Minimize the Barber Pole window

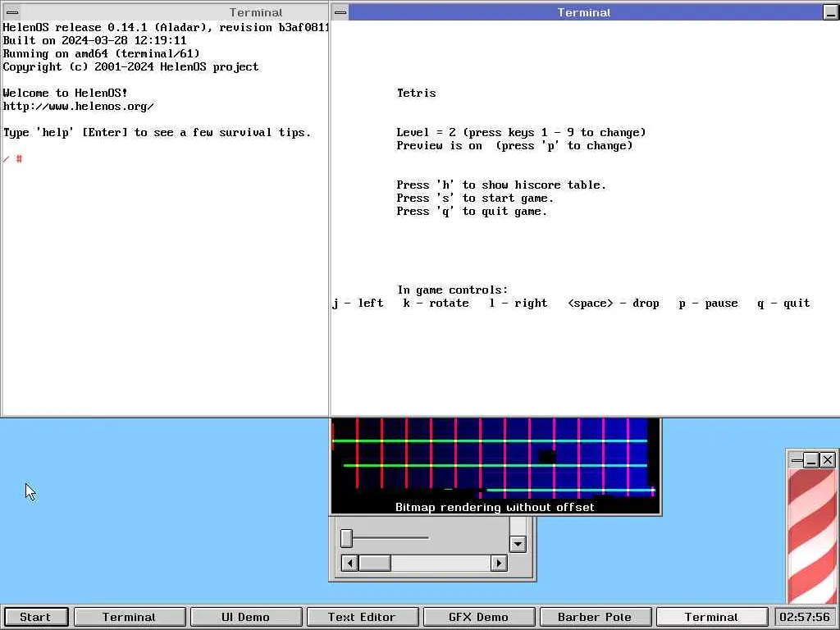click(x=811, y=459)
